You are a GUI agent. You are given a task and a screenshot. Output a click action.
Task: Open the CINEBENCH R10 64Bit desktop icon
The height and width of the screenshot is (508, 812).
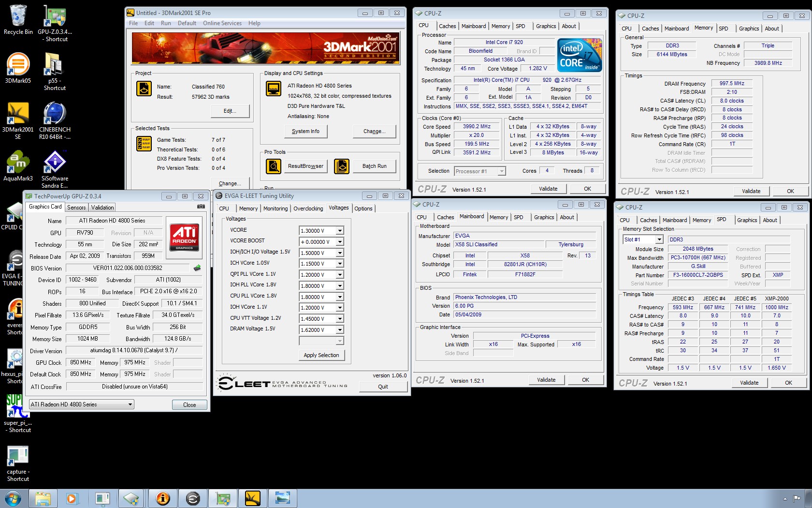click(x=55, y=120)
